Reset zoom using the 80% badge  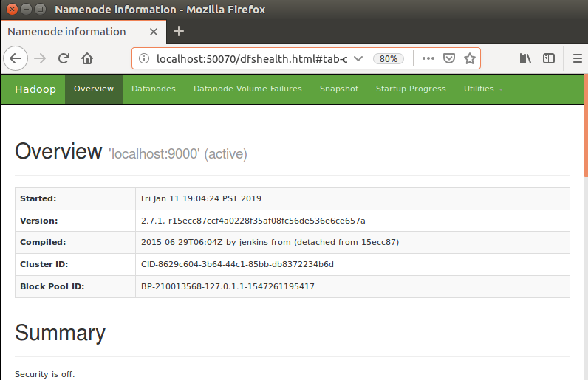click(389, 58)
